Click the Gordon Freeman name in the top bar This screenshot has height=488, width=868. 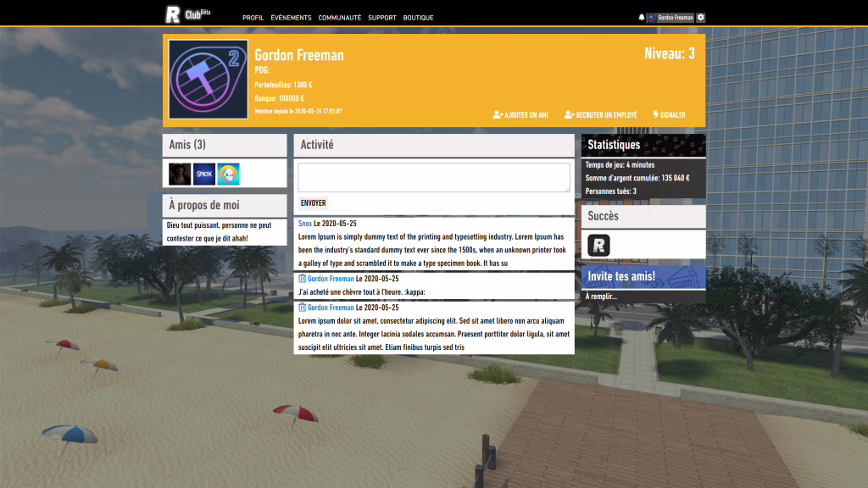[676, 18]
